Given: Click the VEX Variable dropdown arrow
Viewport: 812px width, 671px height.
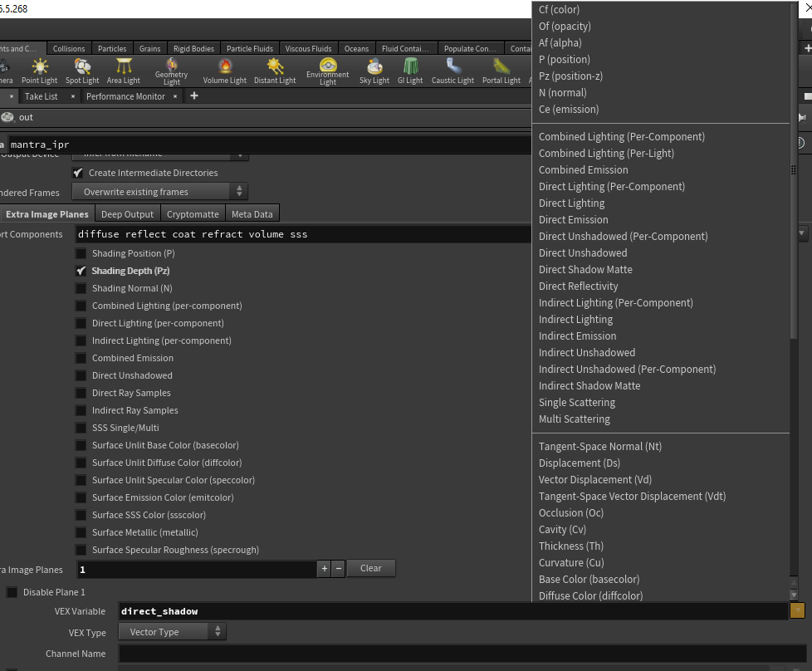Looking at the screenshot, I should tap(797, 611).
